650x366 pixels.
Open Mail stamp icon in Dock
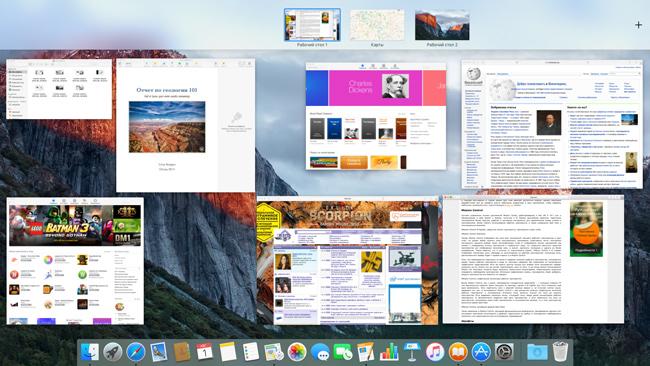tap(158, 352)
